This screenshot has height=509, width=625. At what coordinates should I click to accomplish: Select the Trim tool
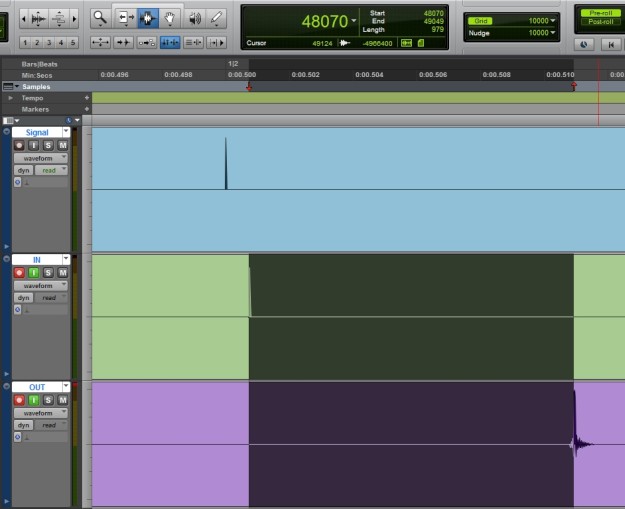(x=126, y=18)
